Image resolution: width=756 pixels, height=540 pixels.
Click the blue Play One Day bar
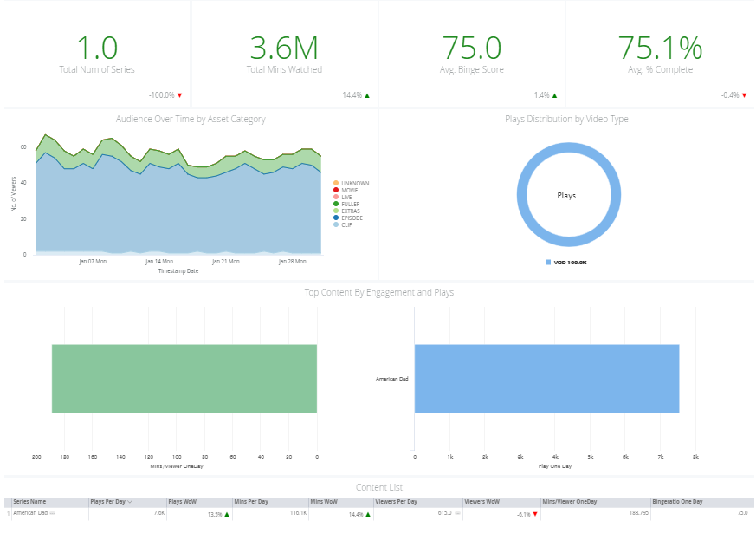pos(546,379)
